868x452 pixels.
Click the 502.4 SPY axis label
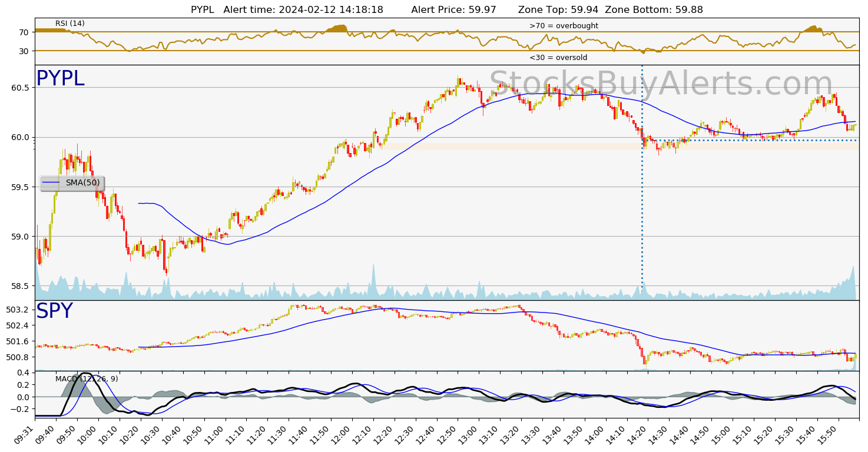pyautogui.click(x=16, y=325)
